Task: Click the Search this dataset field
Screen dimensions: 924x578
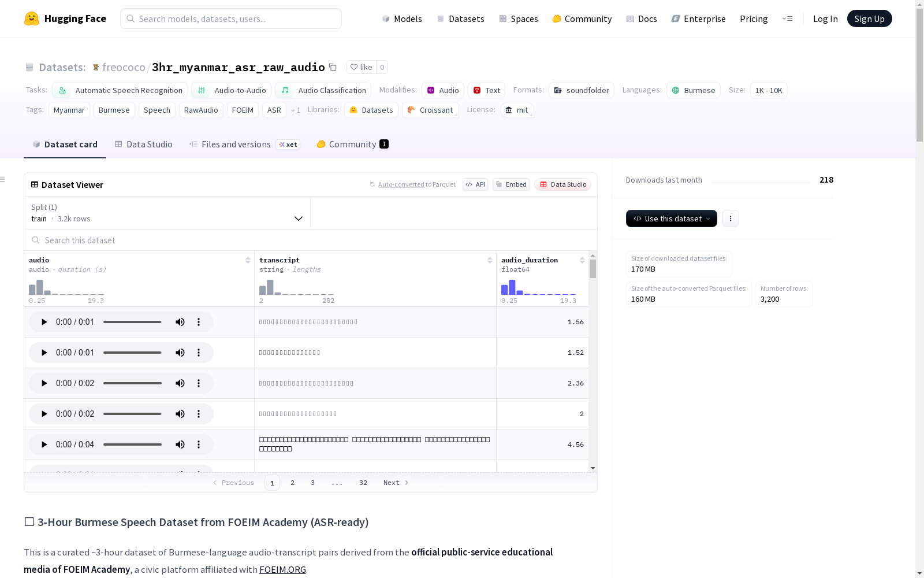Action: (311, 240)
